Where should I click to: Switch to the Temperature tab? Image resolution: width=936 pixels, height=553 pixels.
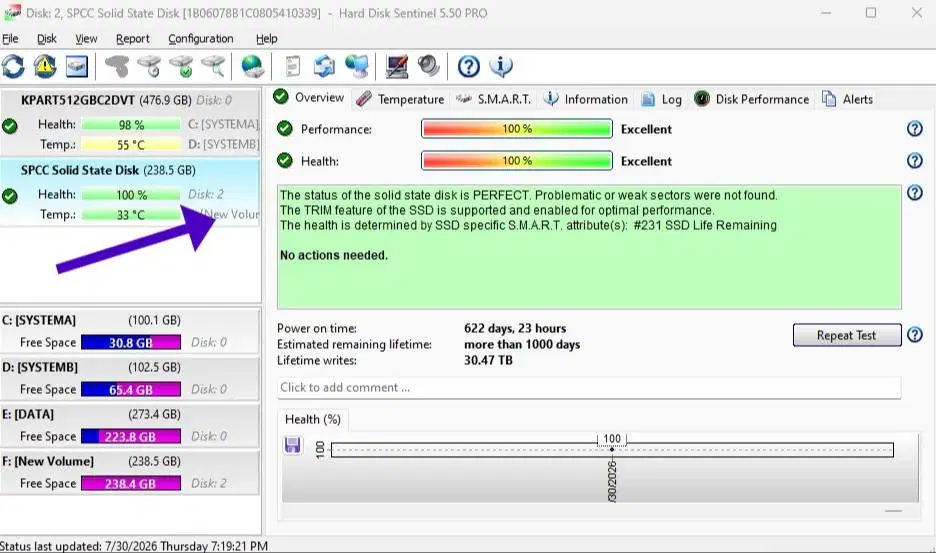pos(400,99)
